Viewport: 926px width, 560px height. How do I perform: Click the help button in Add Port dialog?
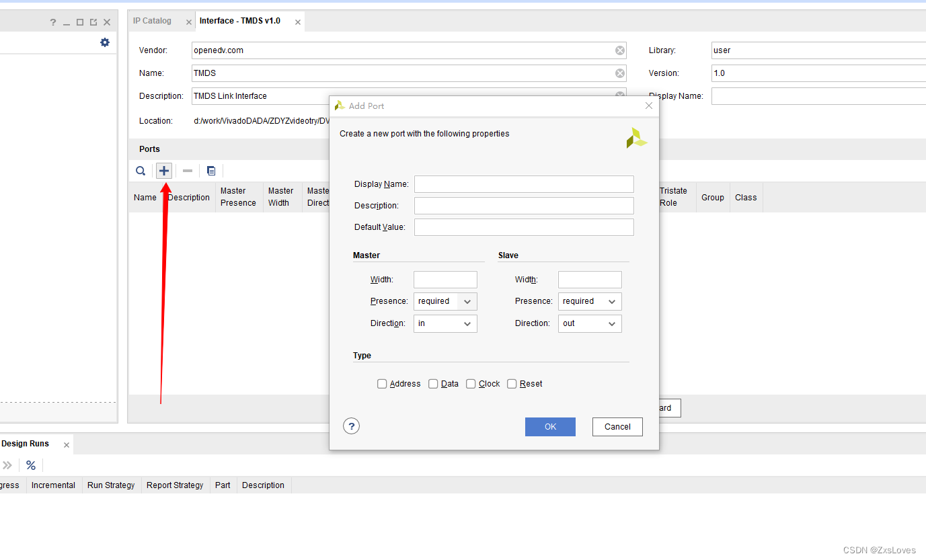[x=351, y=426]
